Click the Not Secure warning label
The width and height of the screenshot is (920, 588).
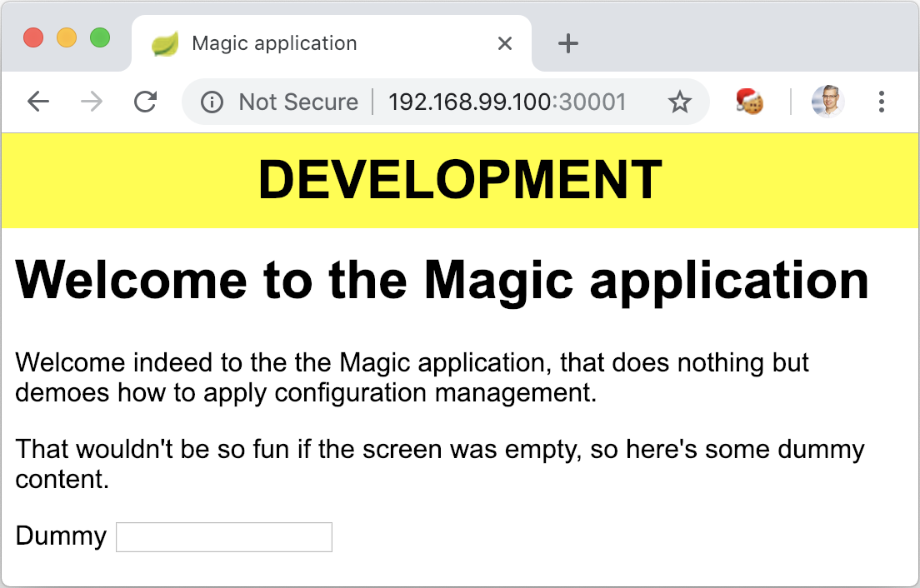[x=297, y=102]
